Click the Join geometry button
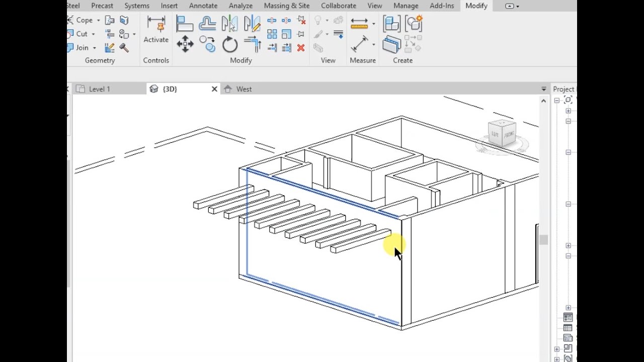Image resolution: width=644 pixels, height=362 pixels. point(78,48)
